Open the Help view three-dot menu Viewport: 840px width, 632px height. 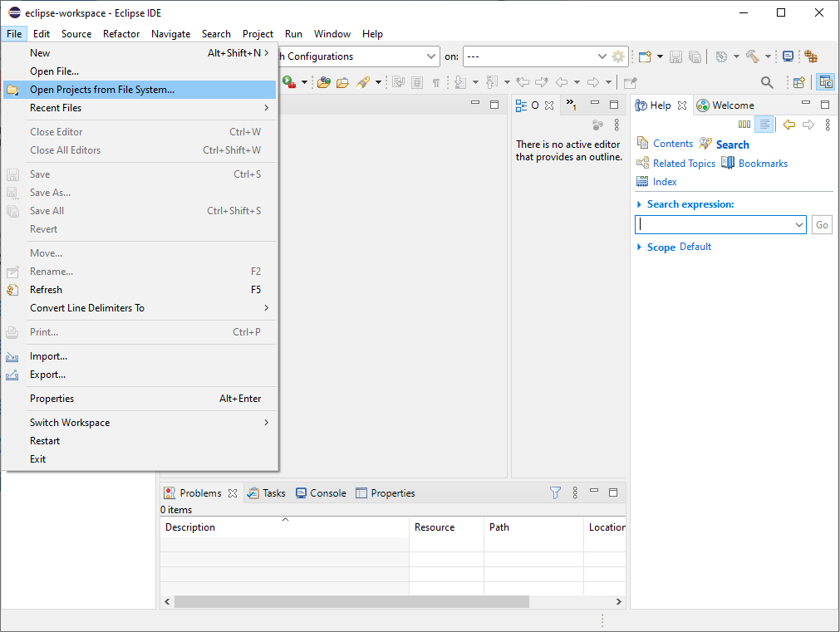(828, 125)
